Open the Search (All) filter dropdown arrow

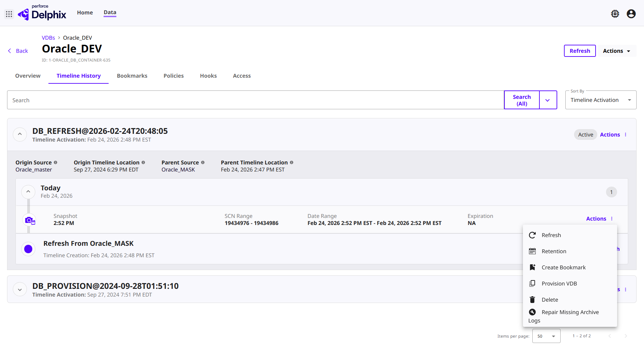click(547, 100)
